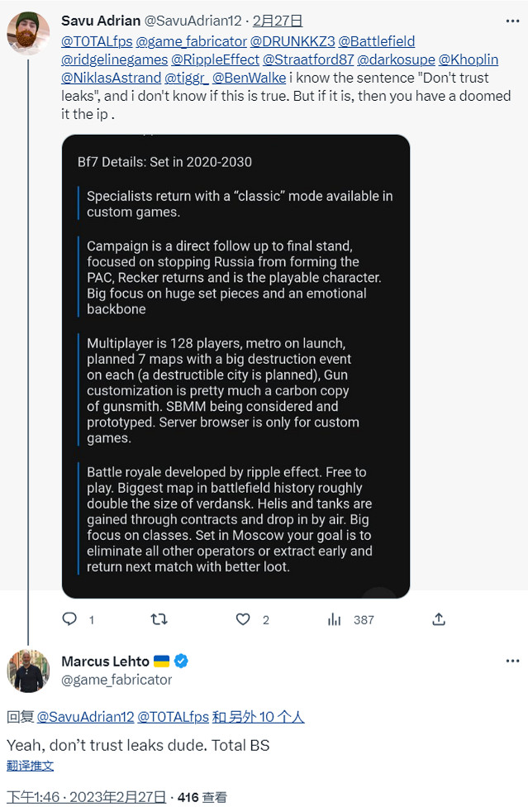Screen dimensions: 528x812
Task: Open view analytics icon showing 387
Action: point(335,619)
